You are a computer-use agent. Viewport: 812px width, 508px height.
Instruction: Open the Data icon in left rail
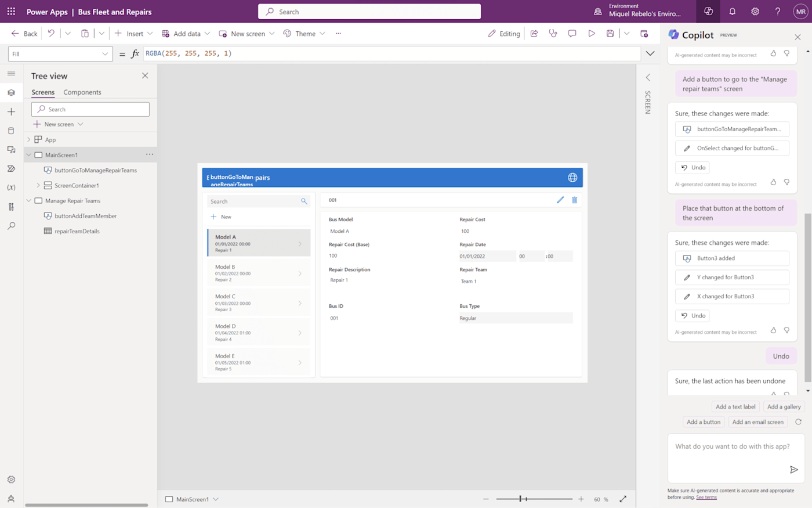tap(11, 131)
